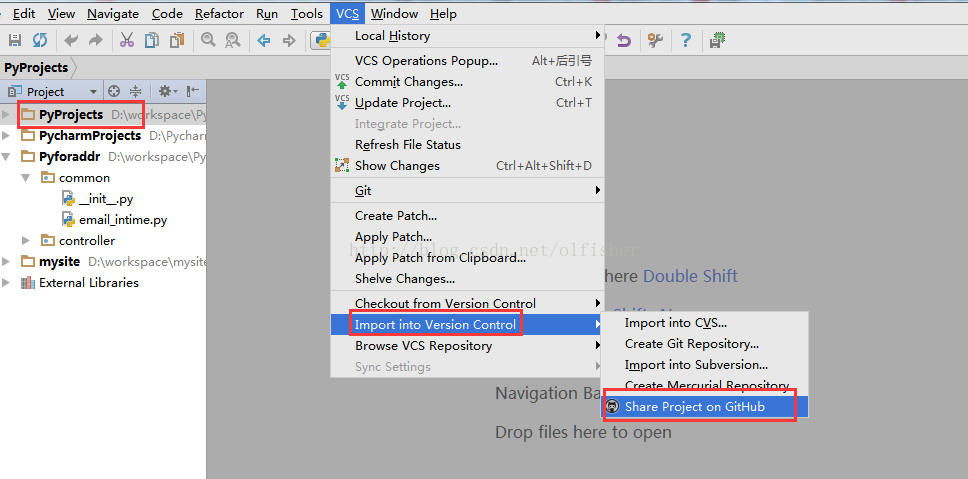Image resolution: width=968 pixels, height=479 pixels.
Task: Open the Run menu
Action: coord(267,14)
